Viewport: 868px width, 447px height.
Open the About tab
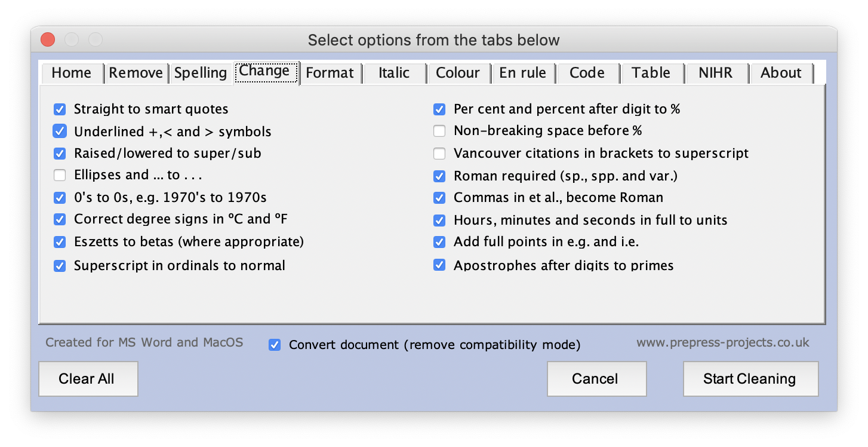click(x=780, y=73)
